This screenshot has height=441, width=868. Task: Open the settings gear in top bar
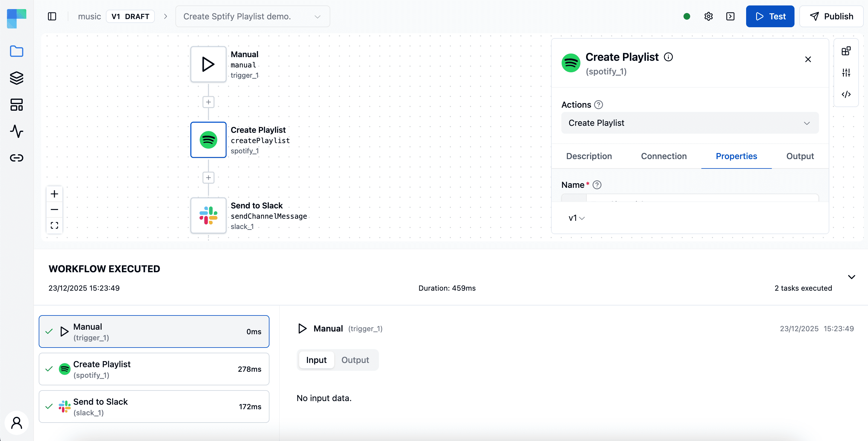tap(708, 16)
